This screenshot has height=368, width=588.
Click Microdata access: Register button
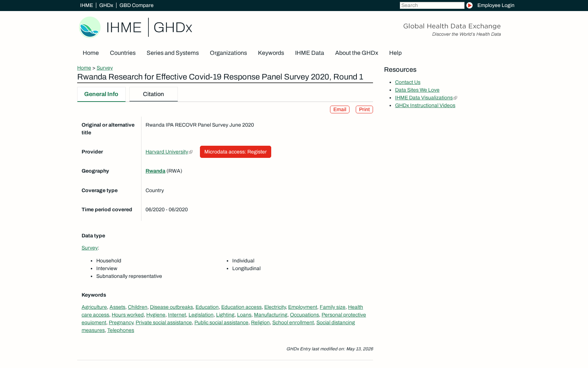point(236,152)
